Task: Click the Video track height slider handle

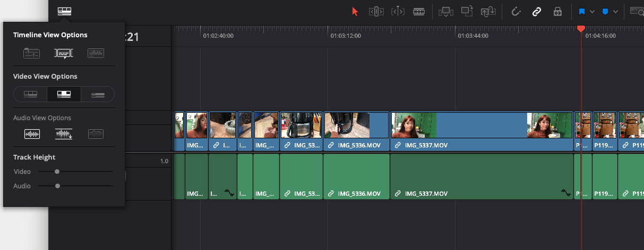Action: tap(57, 171)
